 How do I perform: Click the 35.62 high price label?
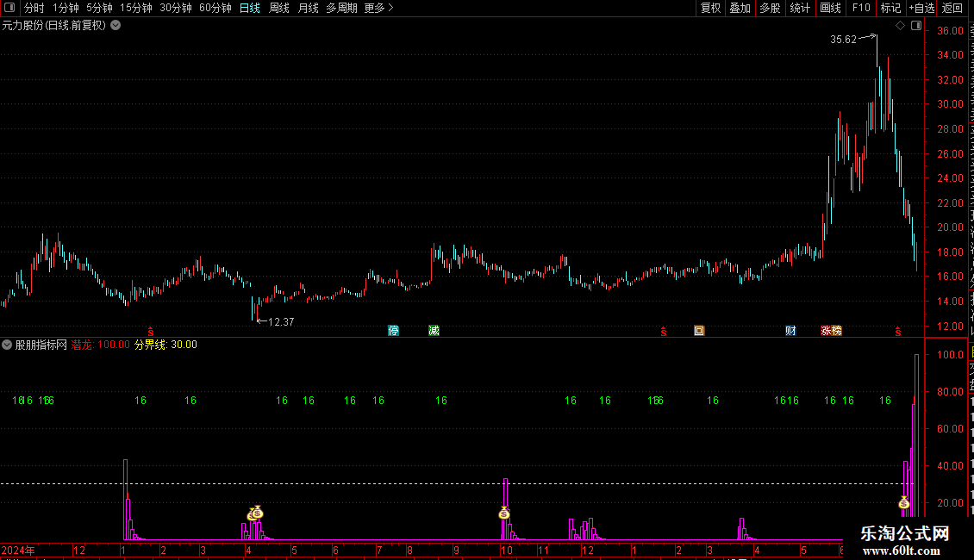[843, 40]
